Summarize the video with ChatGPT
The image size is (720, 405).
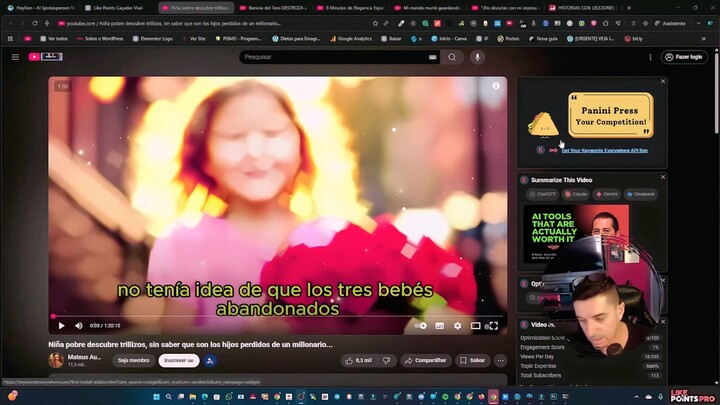pyautogui.click(x=542, y=194)
